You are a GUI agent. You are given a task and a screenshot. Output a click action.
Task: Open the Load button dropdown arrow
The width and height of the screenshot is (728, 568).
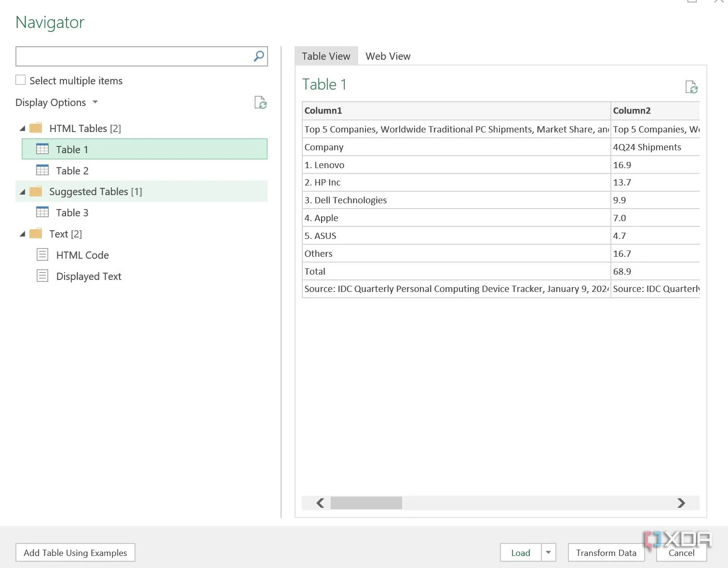tap(548, 553)
